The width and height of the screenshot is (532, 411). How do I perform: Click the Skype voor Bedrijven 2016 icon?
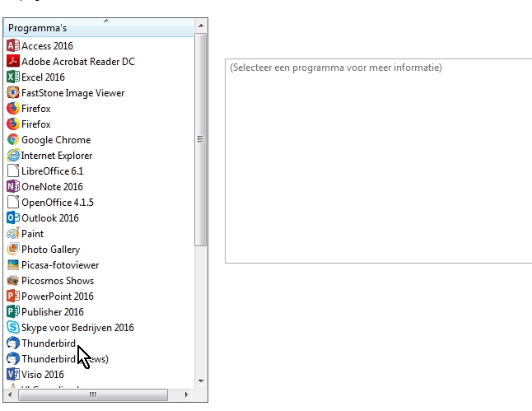tap(12, 328)
